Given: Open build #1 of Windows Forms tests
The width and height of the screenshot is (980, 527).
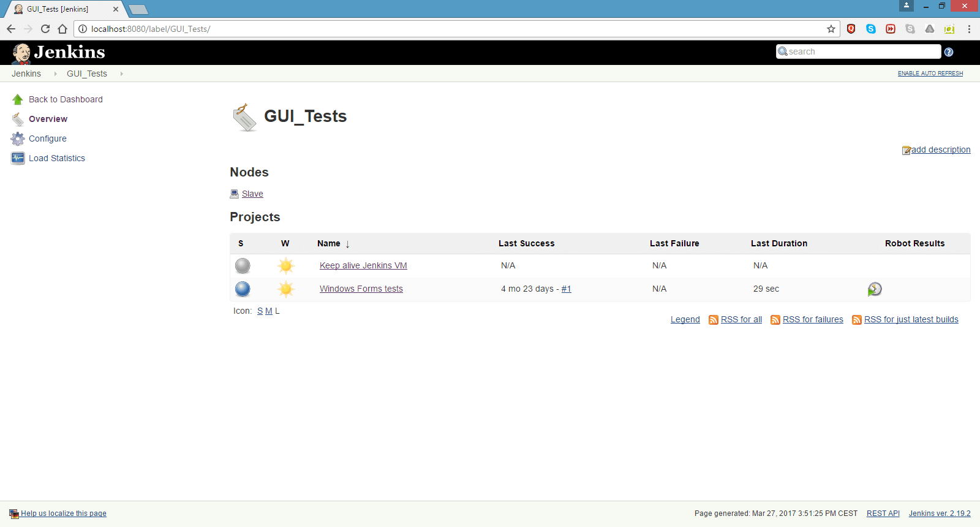Looking at the screenshot, I should (x=567, y=289).
